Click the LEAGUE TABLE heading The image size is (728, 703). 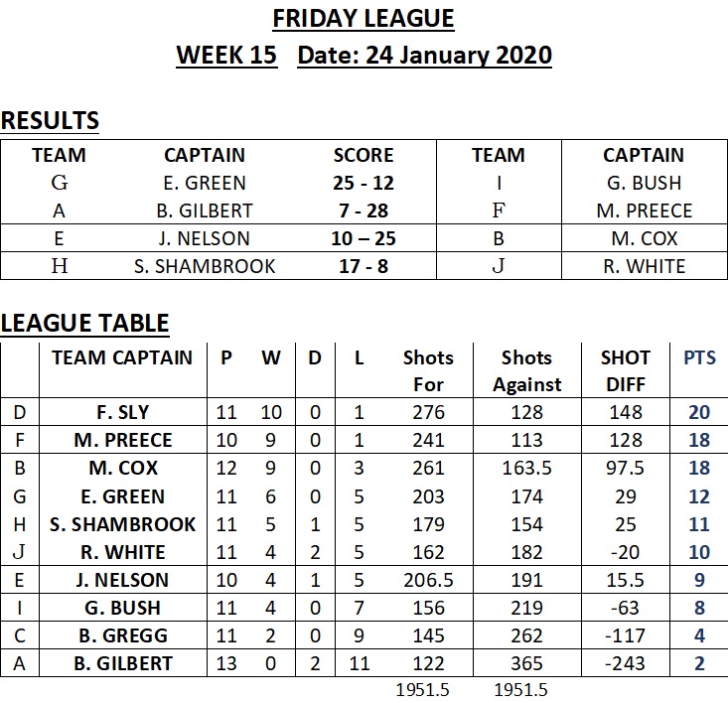(x=85, y=324)
